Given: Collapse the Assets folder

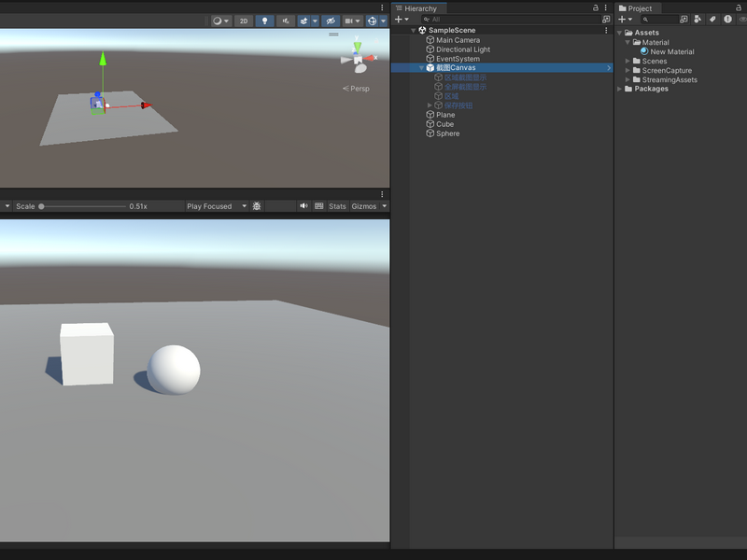Looking at the screenshot, I should click(620, 33).
